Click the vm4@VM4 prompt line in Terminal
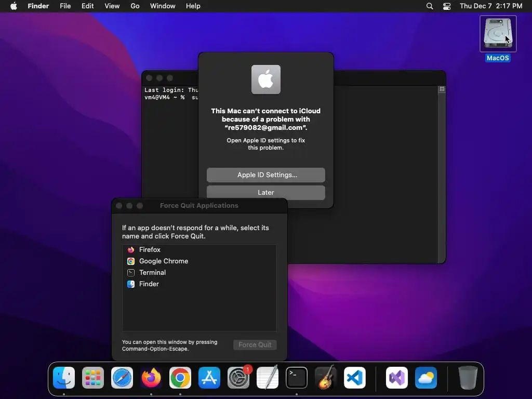This screenshot has height=399, width=532. [x=171, y=97]
